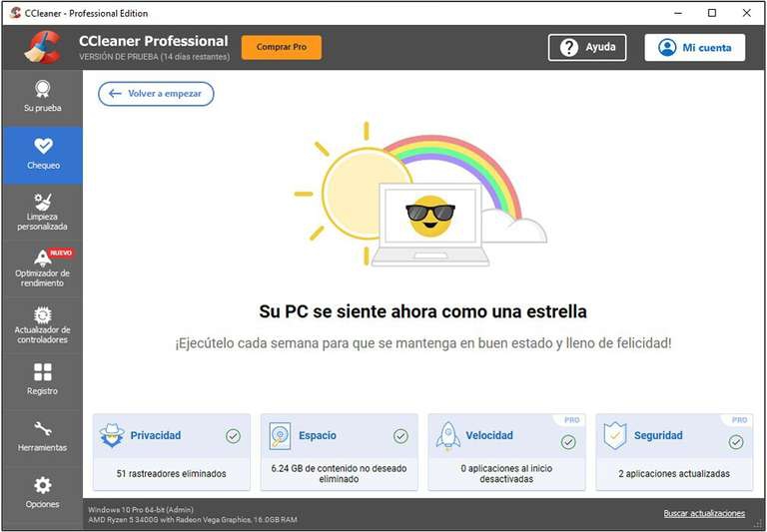
Task: Click the Seguridad shield icon
Action: pos(615,435)
